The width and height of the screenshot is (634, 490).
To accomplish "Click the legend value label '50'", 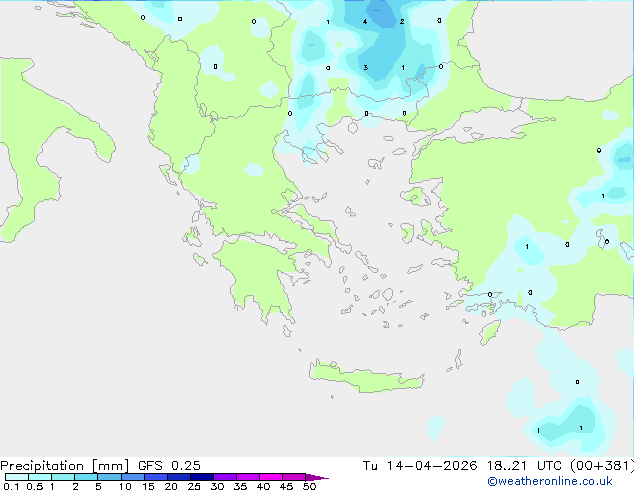I will (309, 486).
